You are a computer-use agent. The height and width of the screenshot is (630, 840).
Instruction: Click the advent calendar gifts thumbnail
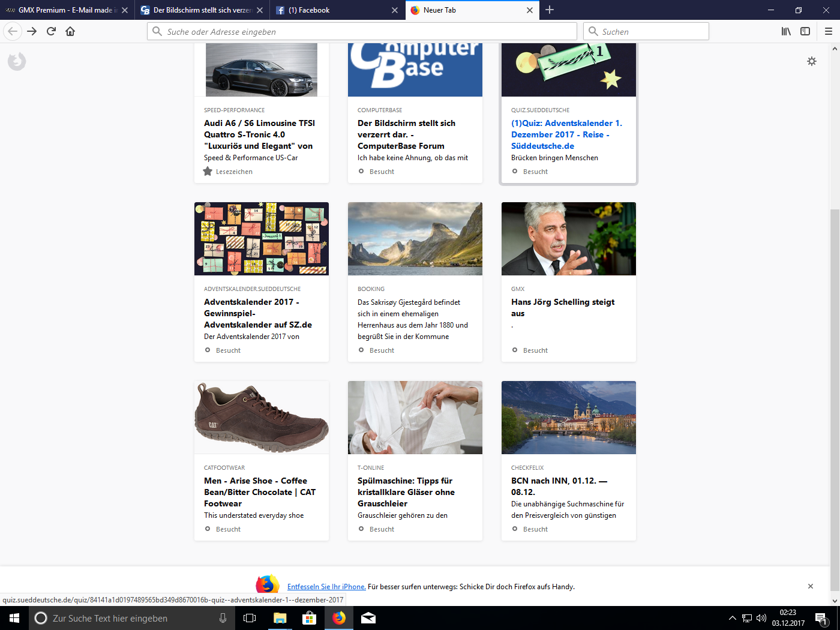[x=262, y=239]
